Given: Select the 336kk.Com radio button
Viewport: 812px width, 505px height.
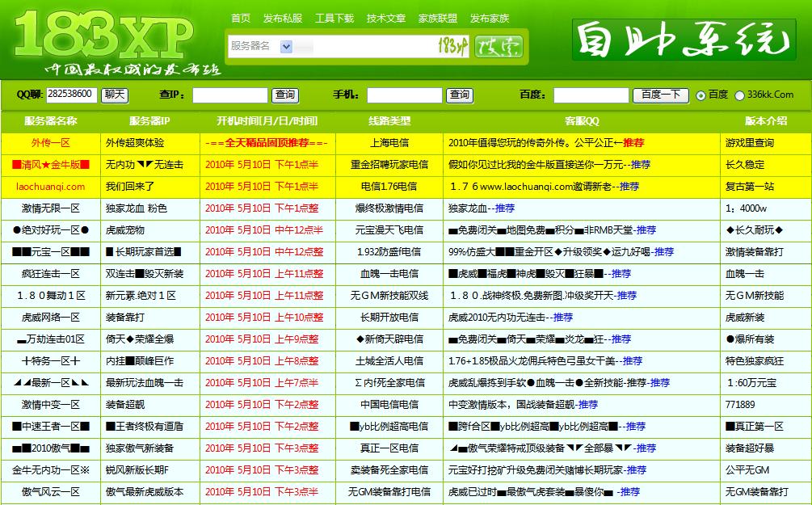Looking at the screenshot, I should 739,95.
